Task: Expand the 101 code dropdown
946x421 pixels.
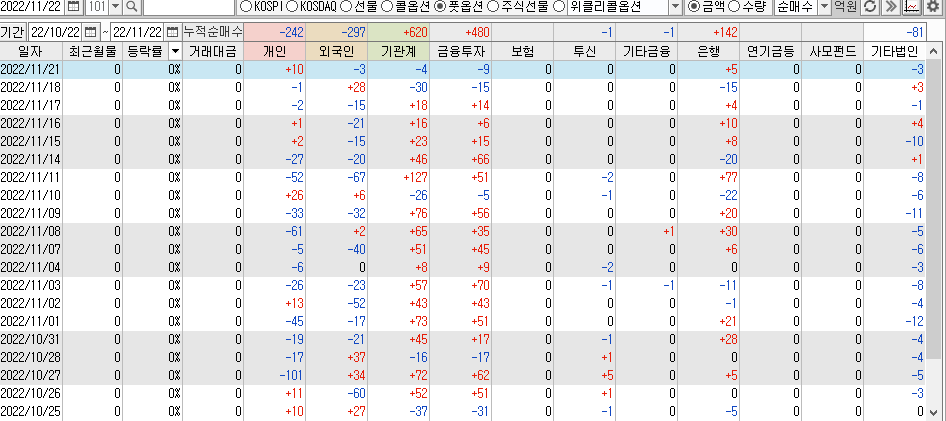Action: 115,7
